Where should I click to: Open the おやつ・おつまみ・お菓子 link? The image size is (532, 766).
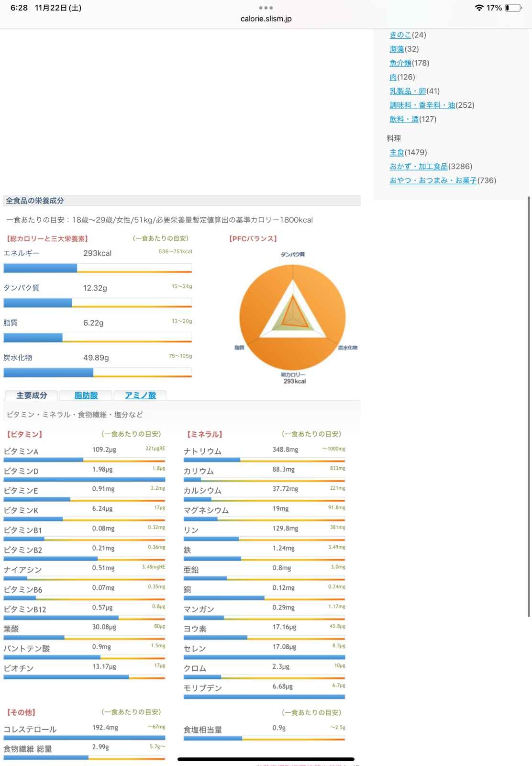[432, 180]
